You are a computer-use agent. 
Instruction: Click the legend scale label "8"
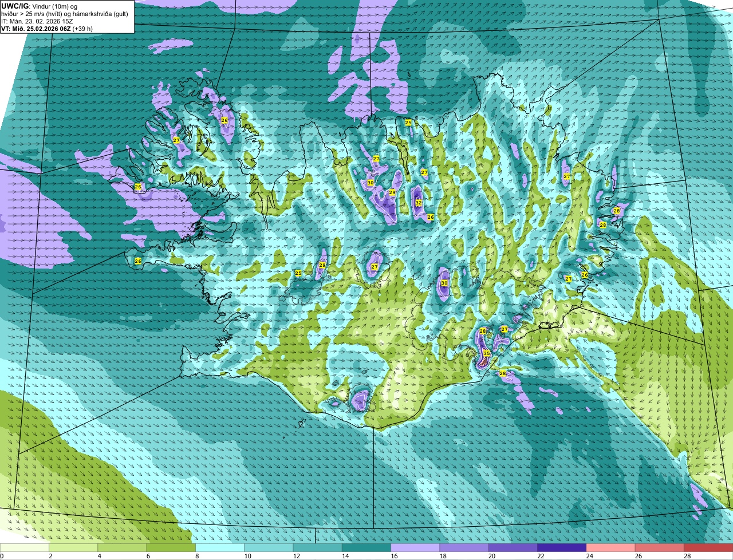(x=196, y=556)
